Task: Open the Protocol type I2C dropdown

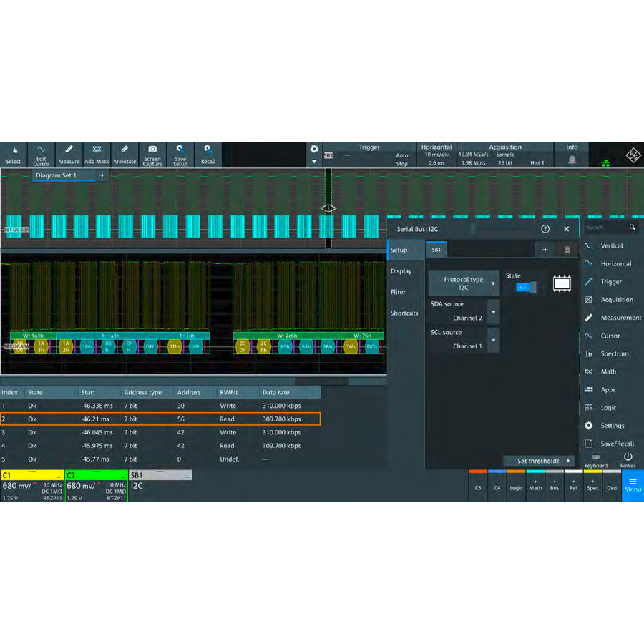Action: pos(463,282)
